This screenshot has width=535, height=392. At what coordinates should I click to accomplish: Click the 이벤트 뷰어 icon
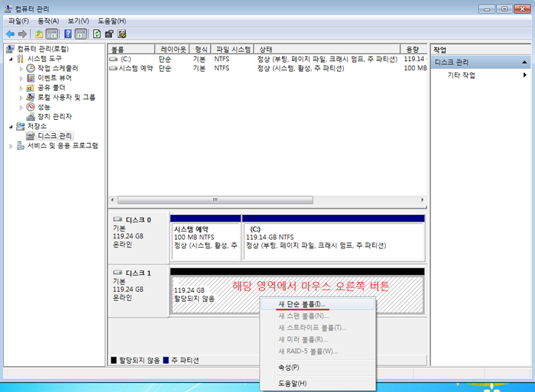point(31,78)
